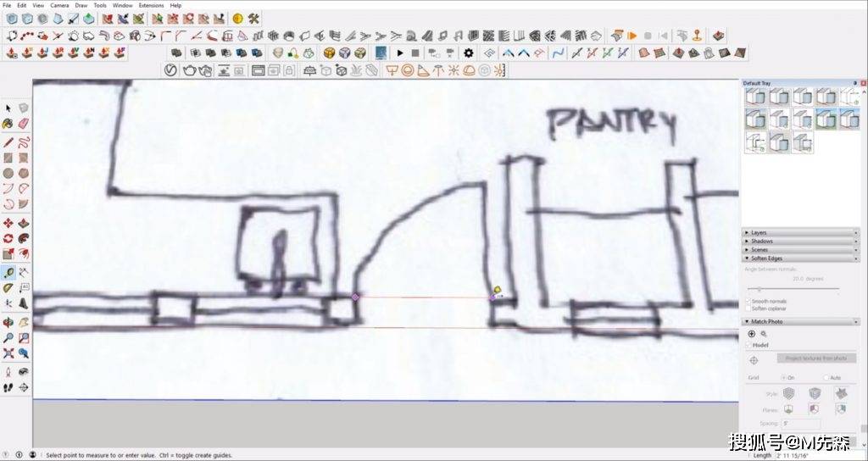The height and width of the screenshot is (461, 868).
Task: Open the View menu
Action: 38,5
